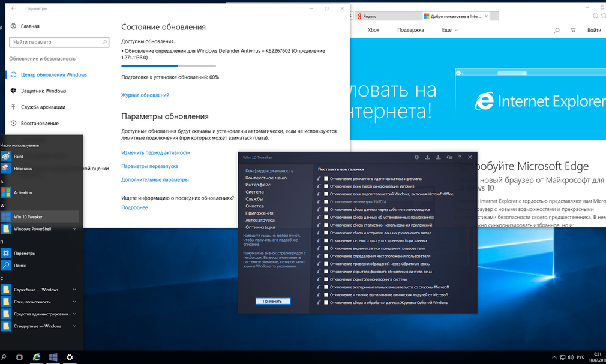Click the icon left of the question mark in Tweaker
Viewport: 606px width, 364px height.
449,157
